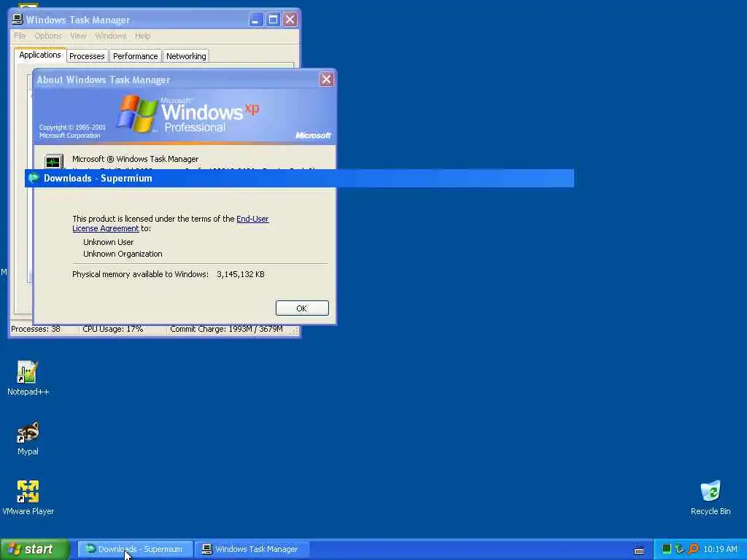Image resolution: width=747 pixels, height=560 pixels.
Task: Maximize the Windows Task Manager window
Action: (273, 20)
